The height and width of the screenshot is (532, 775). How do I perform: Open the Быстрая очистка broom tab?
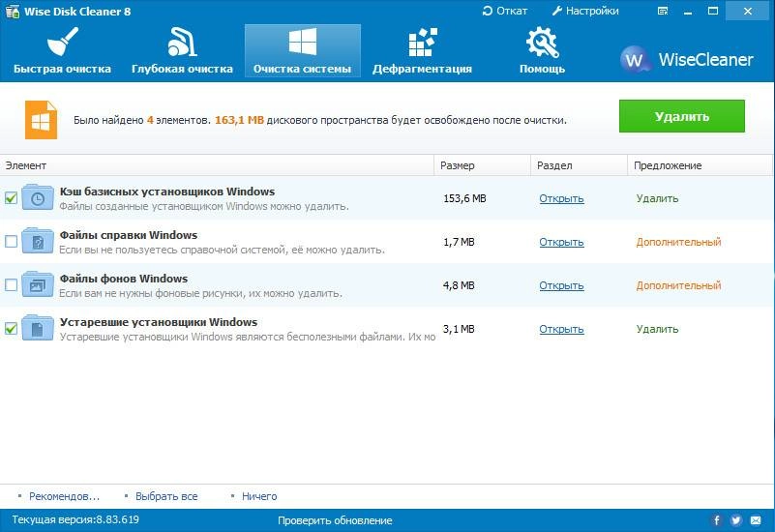click(62, 50)
